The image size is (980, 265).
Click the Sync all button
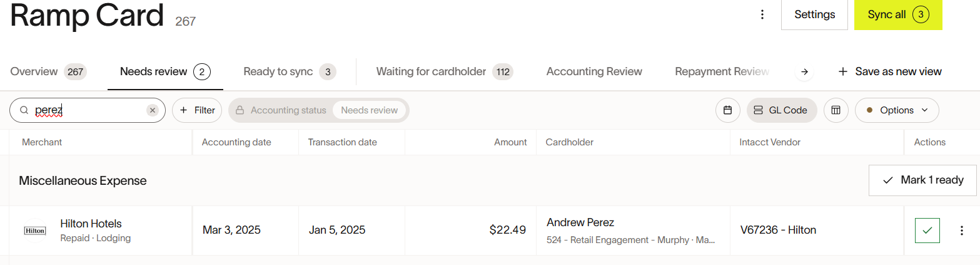tap(898, 15)
